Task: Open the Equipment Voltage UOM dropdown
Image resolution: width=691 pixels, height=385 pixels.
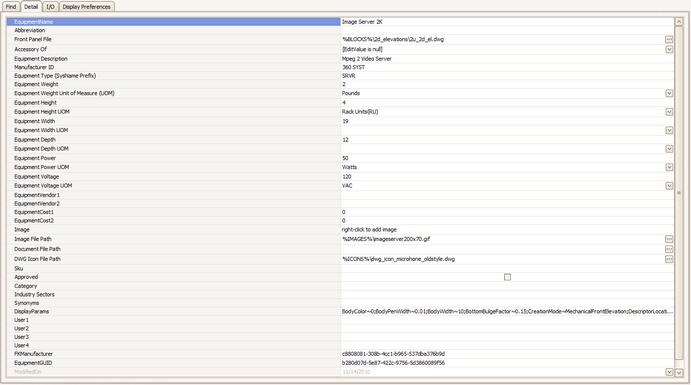Action: click(x=669, y=186)
